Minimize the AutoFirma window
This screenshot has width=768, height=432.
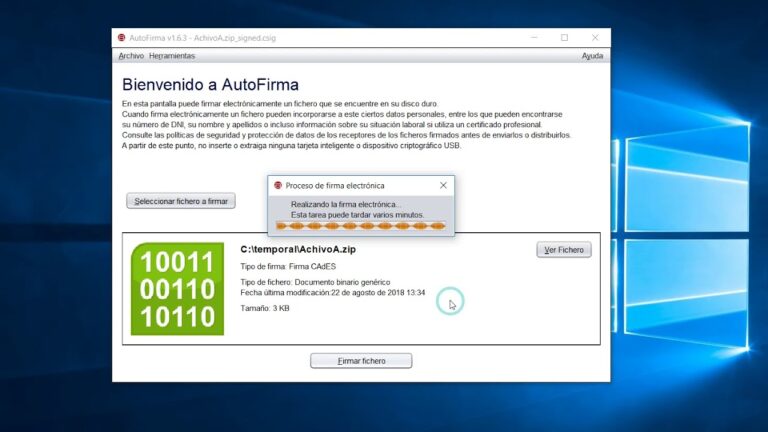(x=534, y=38)
